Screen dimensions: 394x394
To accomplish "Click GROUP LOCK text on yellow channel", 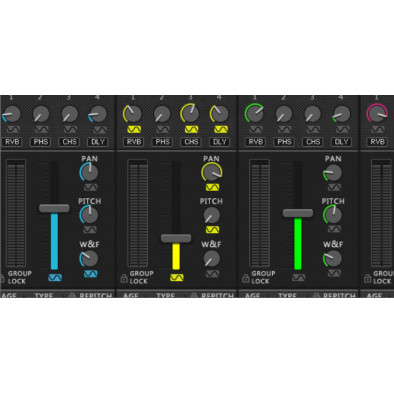I will coord(142,277).
